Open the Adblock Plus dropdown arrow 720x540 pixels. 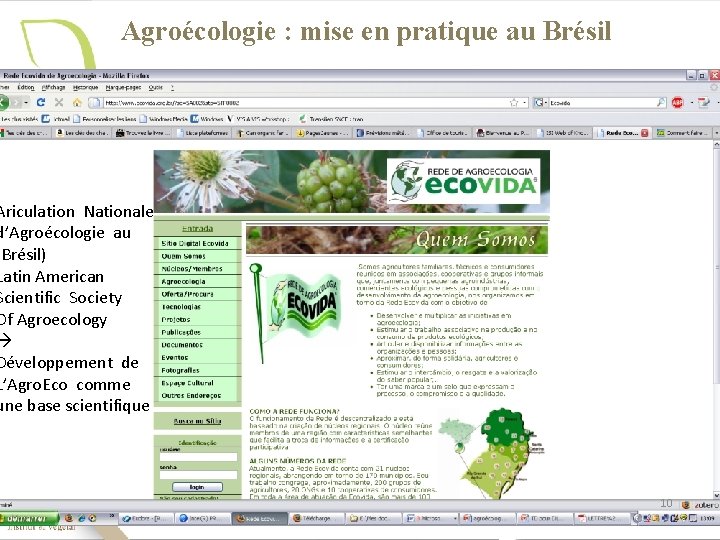[x=691, y=103]
